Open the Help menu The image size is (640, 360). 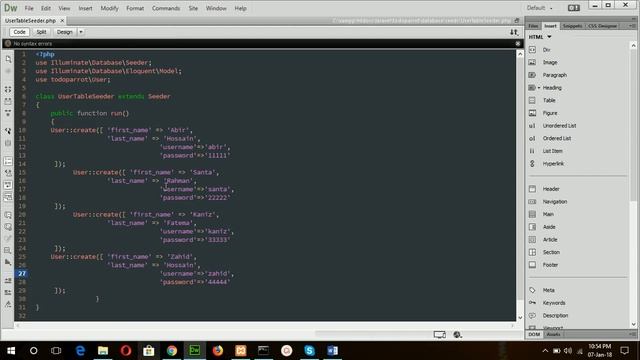pyautogui.click(x=240, y=8)
